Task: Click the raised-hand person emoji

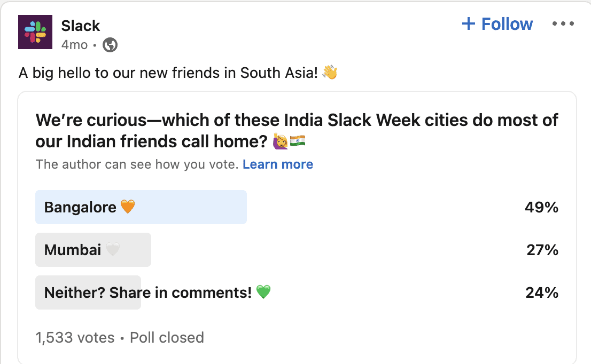Action: click(x=281, y=141)
